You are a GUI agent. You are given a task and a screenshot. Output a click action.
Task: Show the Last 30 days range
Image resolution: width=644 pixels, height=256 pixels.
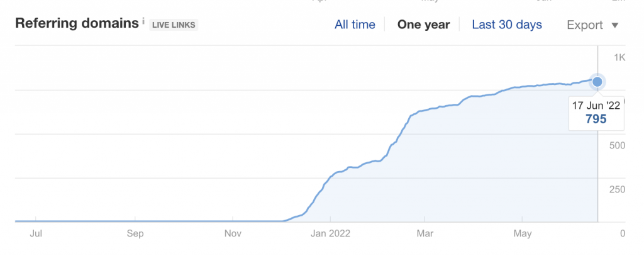(506, 25)
